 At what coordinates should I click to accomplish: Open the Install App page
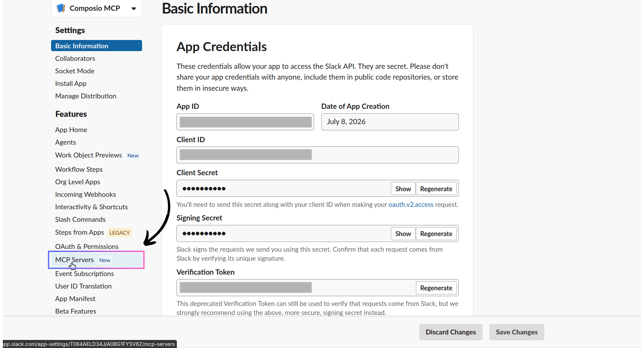point(71,83)
